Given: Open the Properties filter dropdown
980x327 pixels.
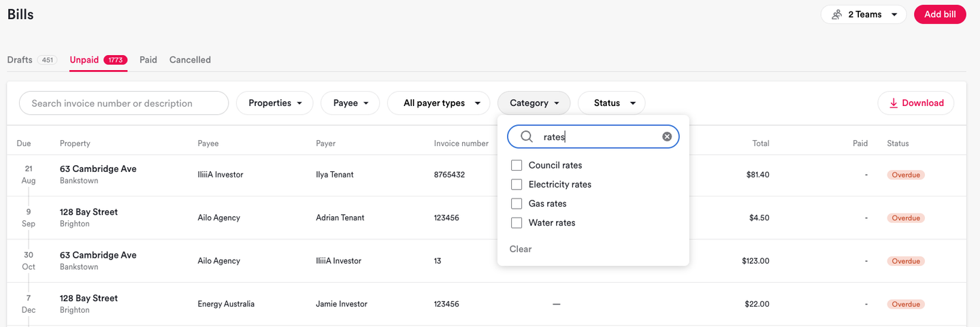Looking at the screenshot, I should click(x=274, y=103).
